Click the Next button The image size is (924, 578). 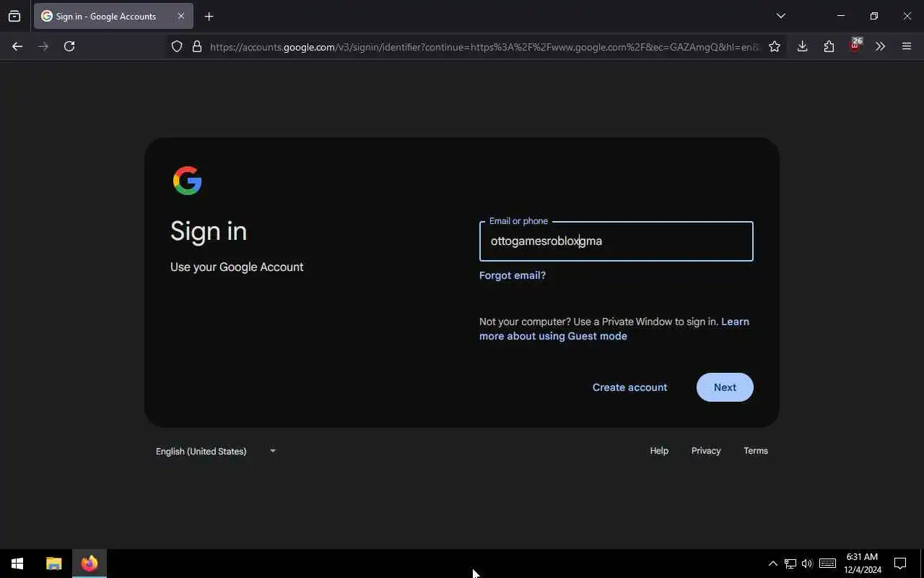point(725,387)
